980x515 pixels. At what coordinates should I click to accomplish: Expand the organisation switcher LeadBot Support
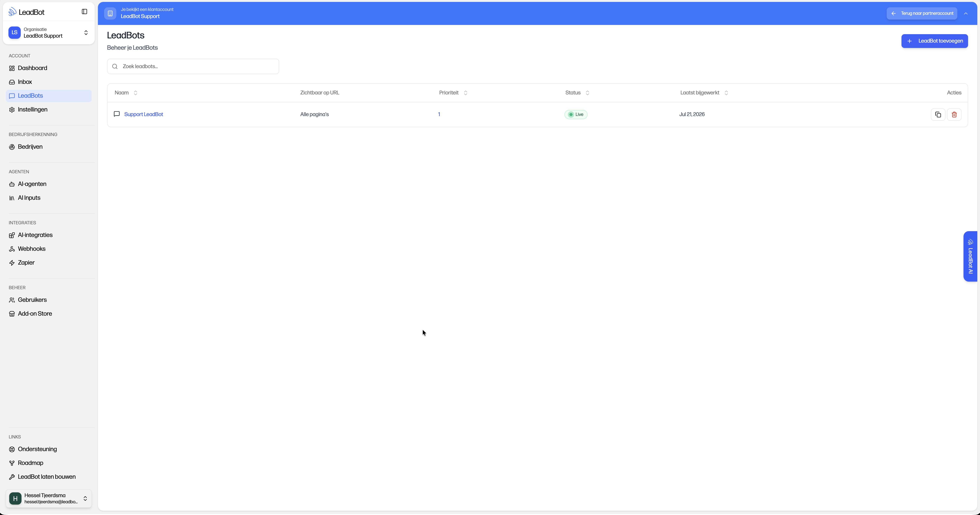(49, 33)
